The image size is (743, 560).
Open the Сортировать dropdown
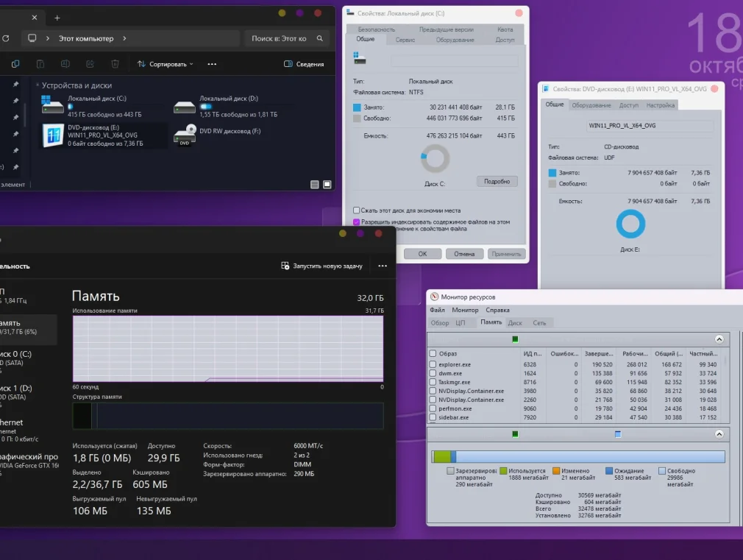[x=166, y=64]
